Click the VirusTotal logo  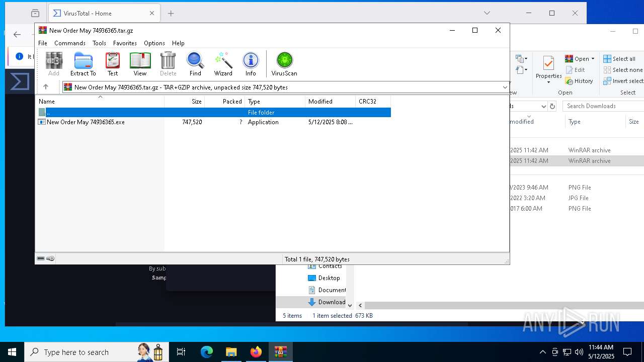pyautogui.click(x=20, y=81)
